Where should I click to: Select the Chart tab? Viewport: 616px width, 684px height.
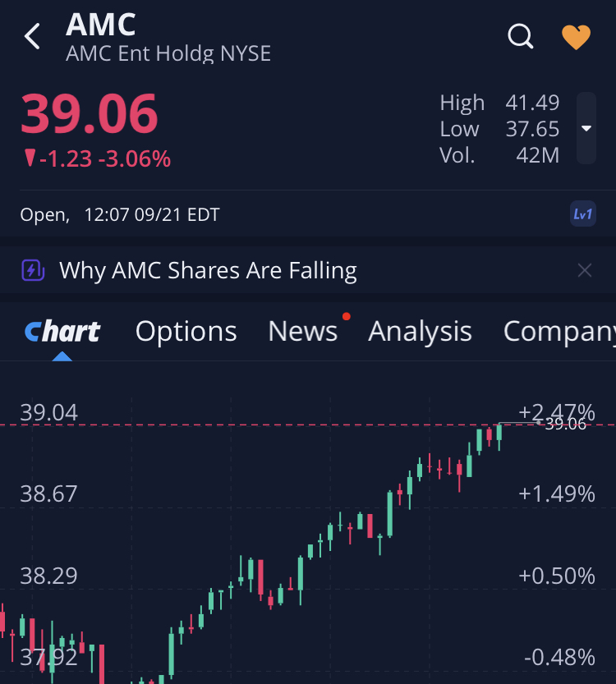click(x=62, y=331)
